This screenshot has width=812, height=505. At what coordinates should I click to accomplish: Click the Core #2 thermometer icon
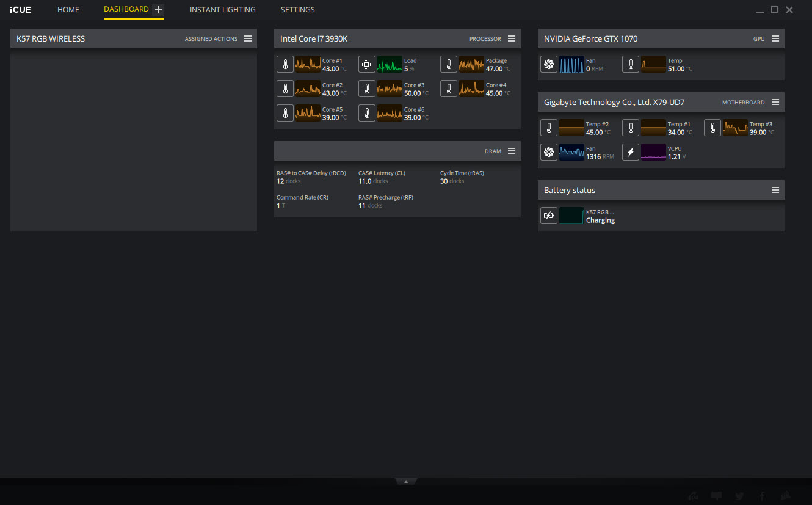tap(285, 89)
